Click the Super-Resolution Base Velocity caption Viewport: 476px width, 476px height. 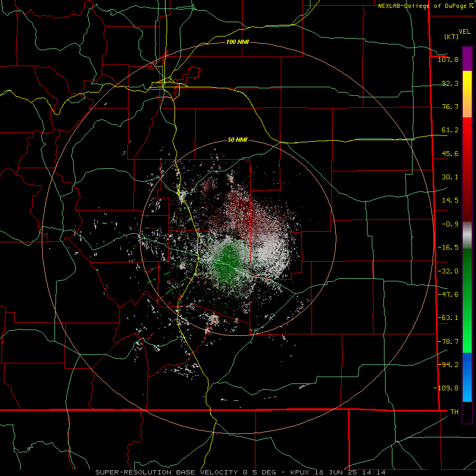coord(241,472)
